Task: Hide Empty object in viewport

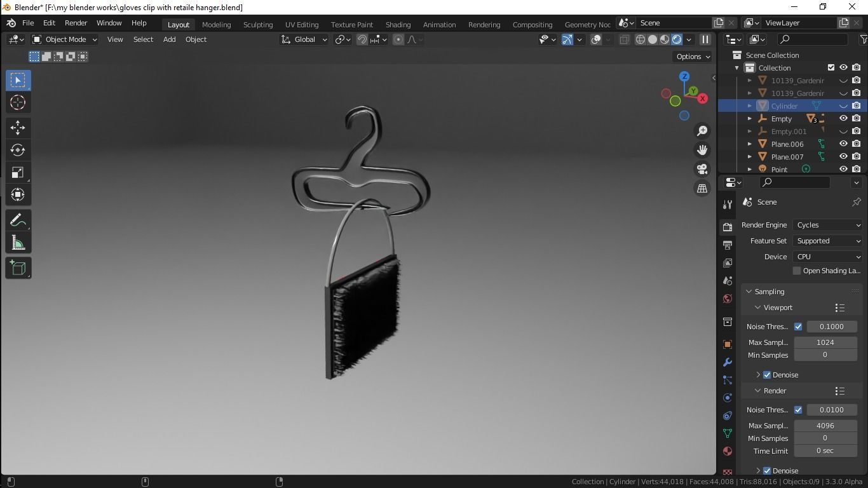Action: pyautogui.click(x=843, y=118)
